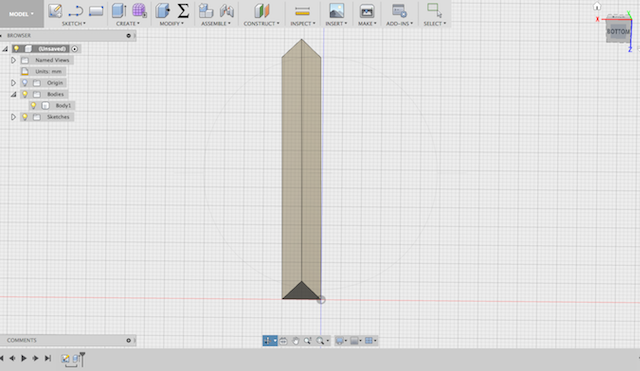Toggle visibility lightbulb of Bodies folder
Image resolution: width=640 pixels, height=371 pixels.
[x=25, y=94]
